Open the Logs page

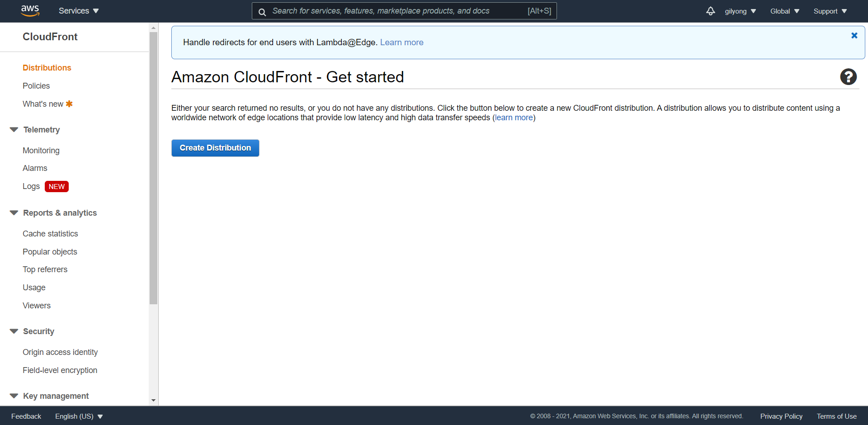click(x=31, y=186)
